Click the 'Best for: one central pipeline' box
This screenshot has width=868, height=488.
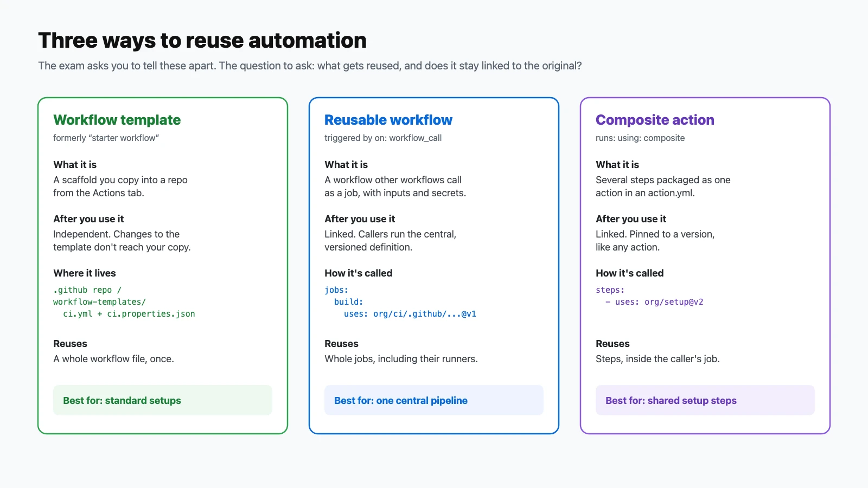point(434,400)
